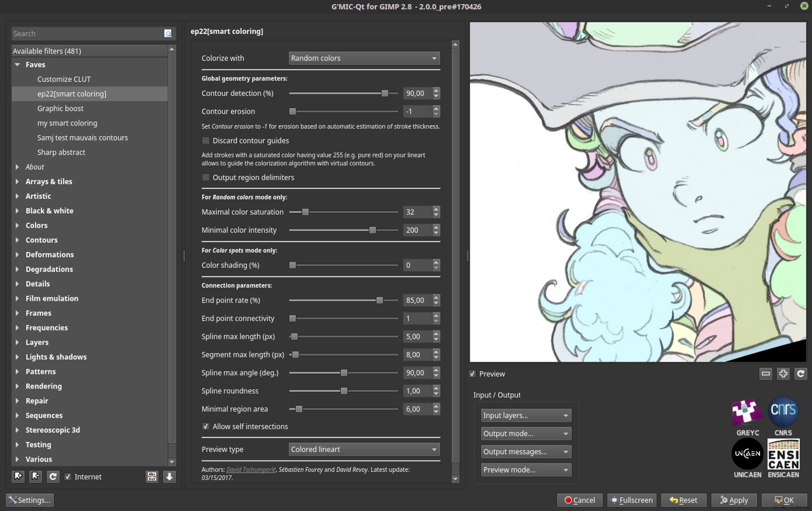Expand the Artistic filter category
Image resolution: width=812 pixels, height=511 pixels.
pyautogui.click(x=18, y=196)
